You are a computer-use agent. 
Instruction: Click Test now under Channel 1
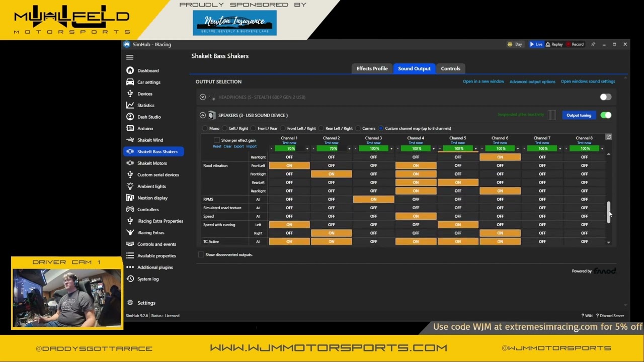click(289, 143)
